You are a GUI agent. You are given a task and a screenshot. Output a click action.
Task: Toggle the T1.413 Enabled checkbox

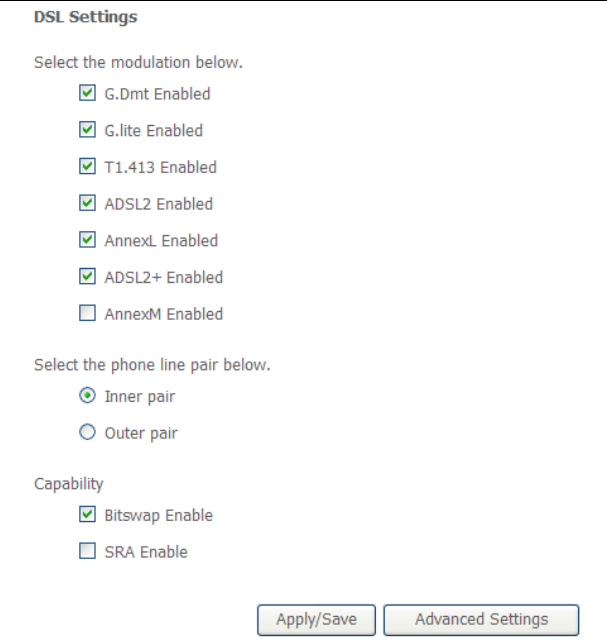pyautogui.click(x=87, y=167)
